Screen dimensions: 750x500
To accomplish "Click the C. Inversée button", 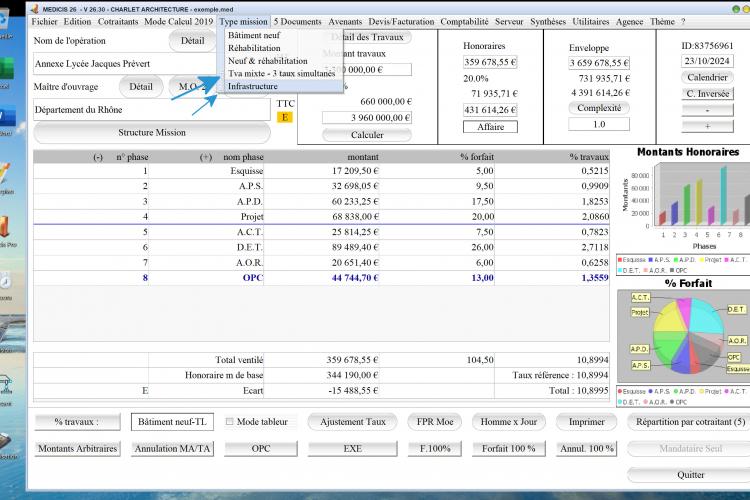I will click(707, 94).
